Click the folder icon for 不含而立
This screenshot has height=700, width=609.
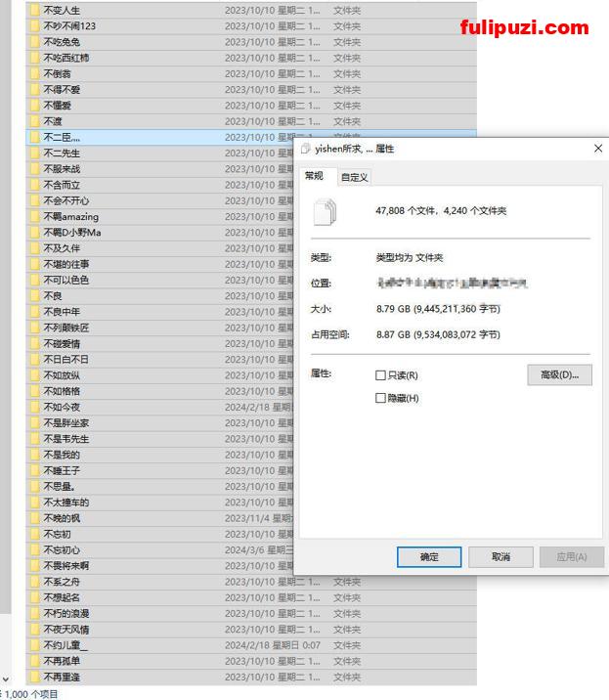pyautogui.click(x=34, y=185)
